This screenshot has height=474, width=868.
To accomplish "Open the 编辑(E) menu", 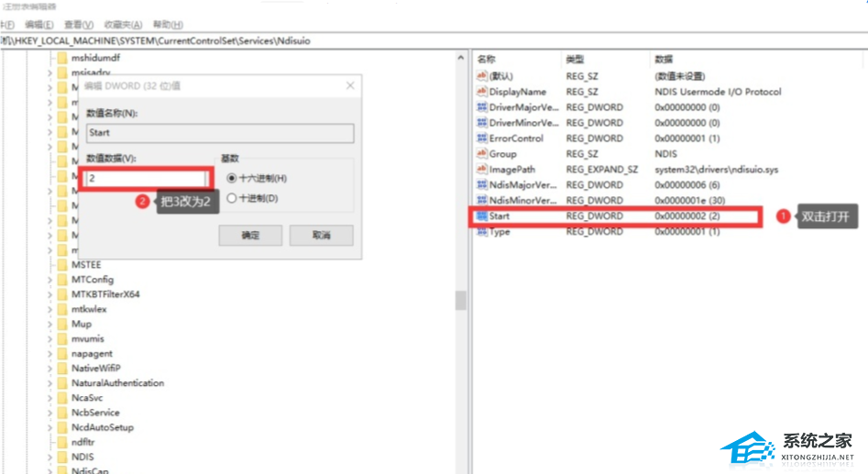I will pyautogui.click(x=39, y=25).
